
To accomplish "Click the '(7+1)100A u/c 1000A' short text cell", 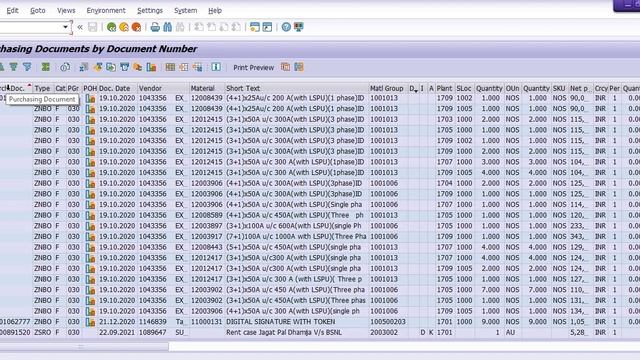I will coord(296,237).
